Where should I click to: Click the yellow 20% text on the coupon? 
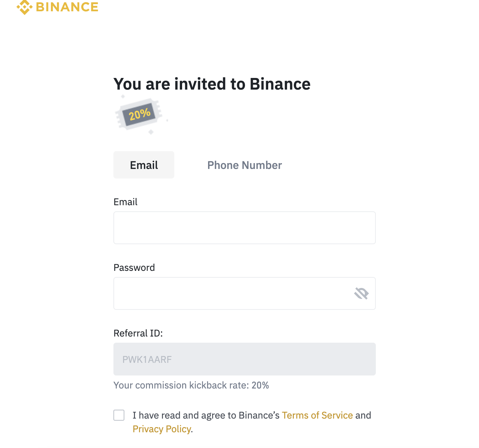click(x=140, y=114)
